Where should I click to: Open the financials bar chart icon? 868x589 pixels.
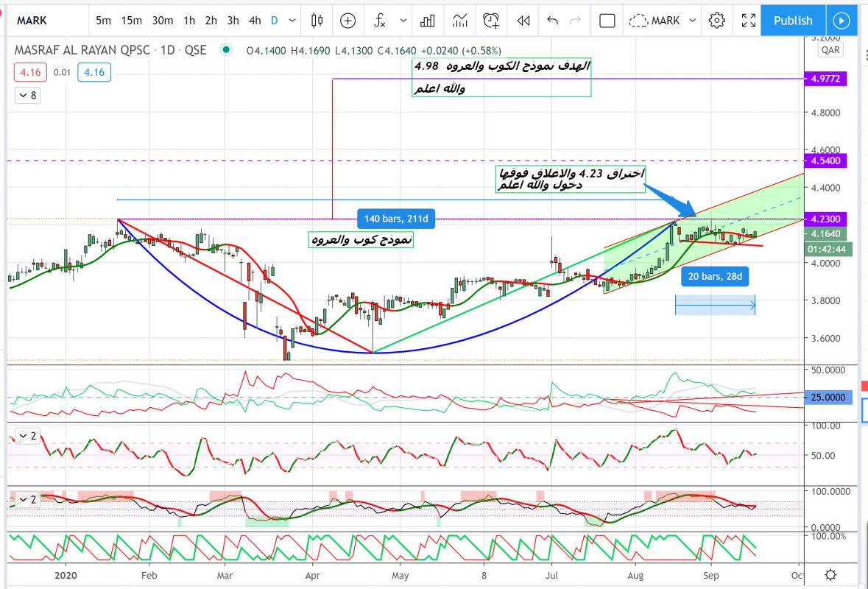(x=427, y=21)
